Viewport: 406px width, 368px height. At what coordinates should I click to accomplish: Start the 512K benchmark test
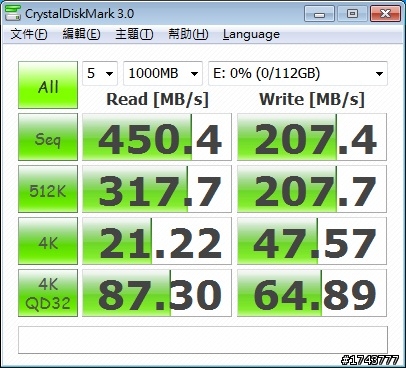pos(48,189)
